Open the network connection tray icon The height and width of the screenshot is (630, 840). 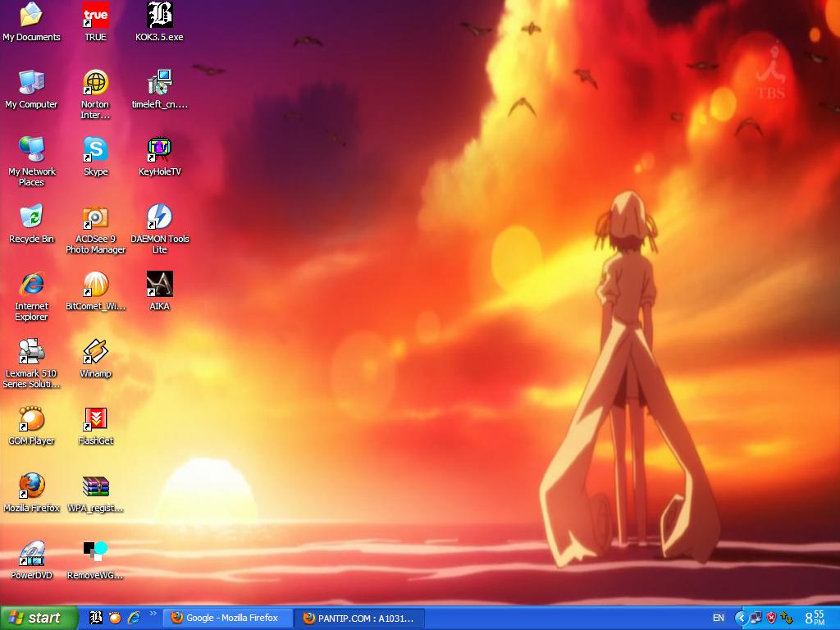point(756,618)
